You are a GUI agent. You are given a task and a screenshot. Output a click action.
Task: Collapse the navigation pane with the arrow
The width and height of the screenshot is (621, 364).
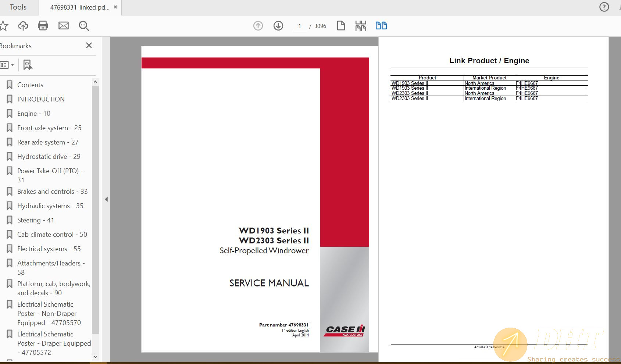[106, 199]
